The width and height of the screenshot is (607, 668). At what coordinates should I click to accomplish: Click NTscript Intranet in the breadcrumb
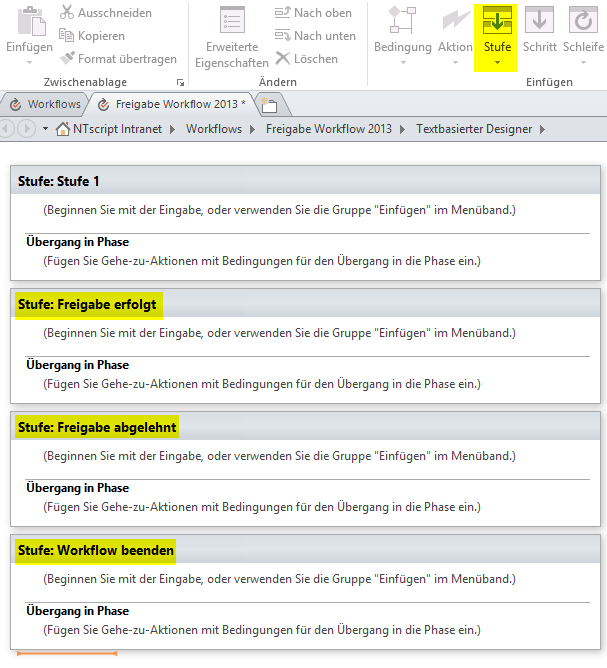[x=112, y=129]
